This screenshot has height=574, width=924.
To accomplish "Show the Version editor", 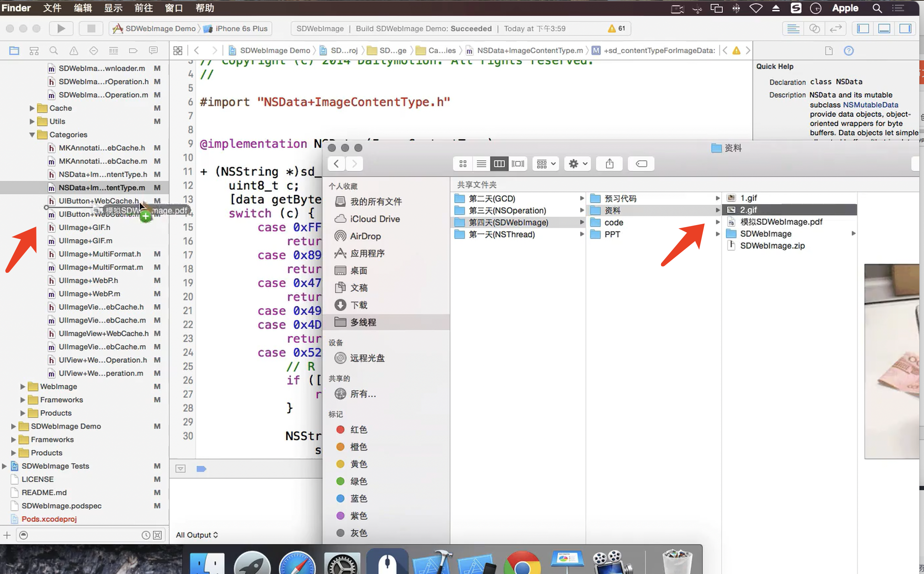I will click(836, 29).
